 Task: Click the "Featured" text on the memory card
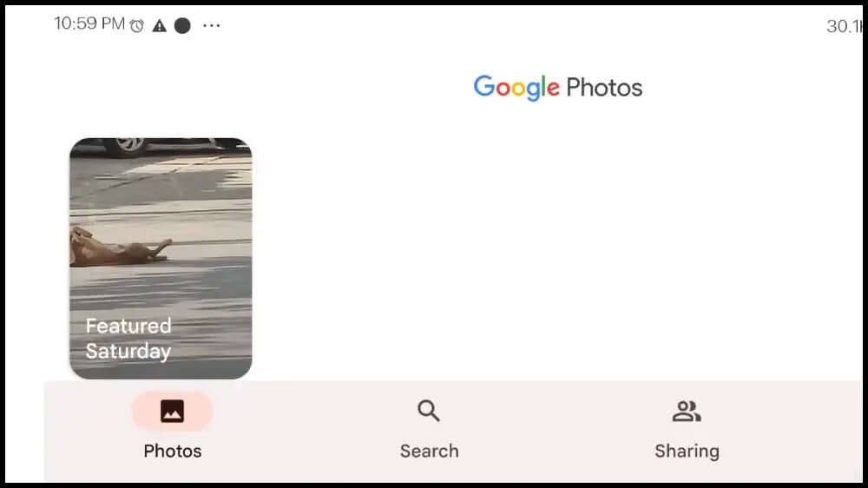(128, 326)
